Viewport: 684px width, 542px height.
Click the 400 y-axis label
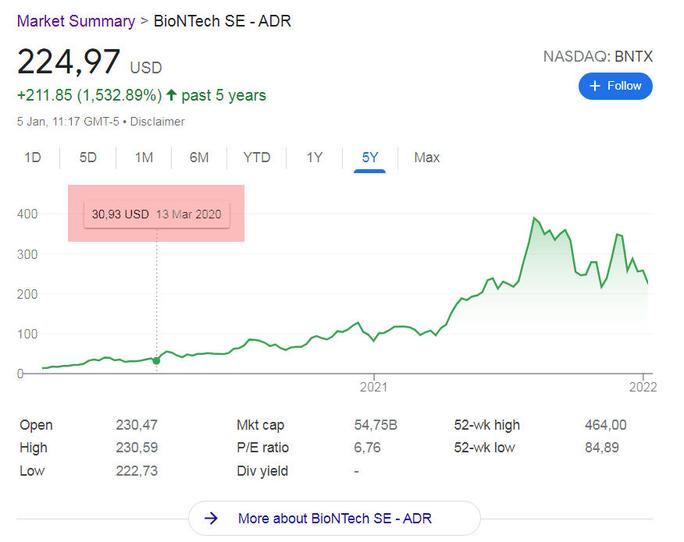point(27,214)
